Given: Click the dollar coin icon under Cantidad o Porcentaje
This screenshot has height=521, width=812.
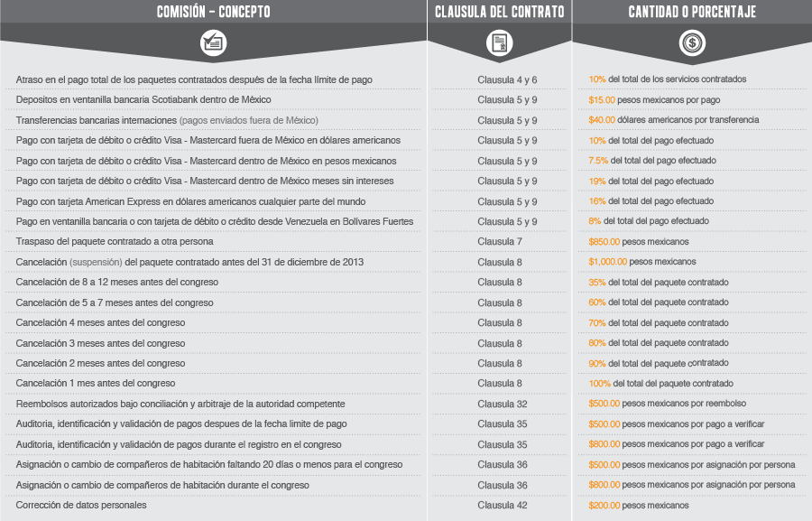Looking at the screenshot, I should [x=692, y=42].
